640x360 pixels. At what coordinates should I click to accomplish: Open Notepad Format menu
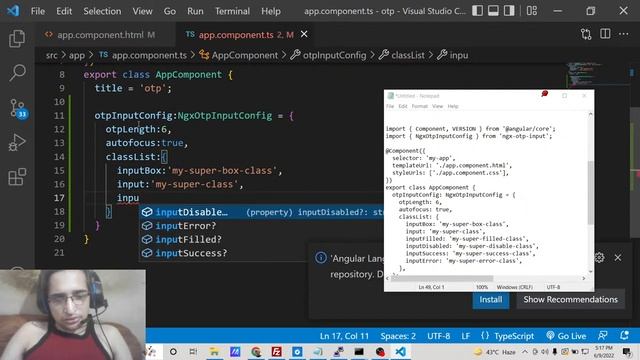420,106
